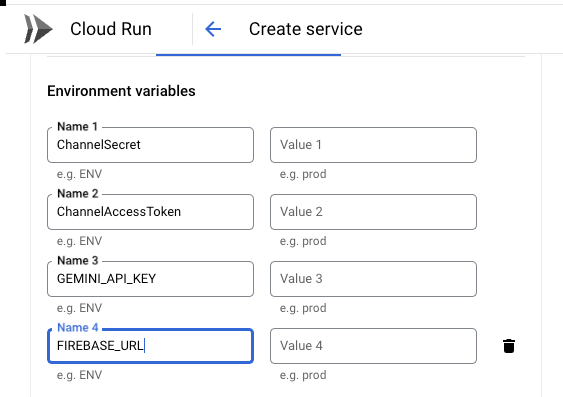Click the Name 3 GEMINI_API_KEY field
Image resolution: width=563 pixels, height=397 pixels.
pos(150,279)
